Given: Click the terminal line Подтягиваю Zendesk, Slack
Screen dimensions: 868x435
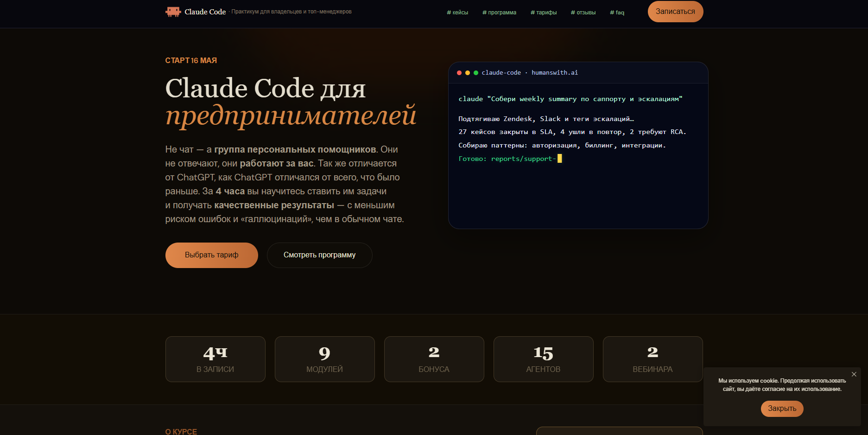Looking at the screenshot, I should [x=546, y=119].
